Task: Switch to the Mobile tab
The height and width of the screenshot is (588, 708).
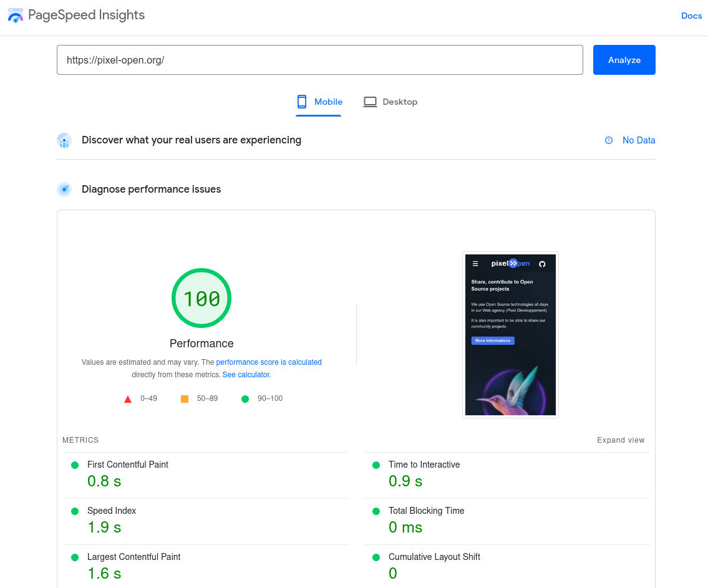Action: [319, 102]
